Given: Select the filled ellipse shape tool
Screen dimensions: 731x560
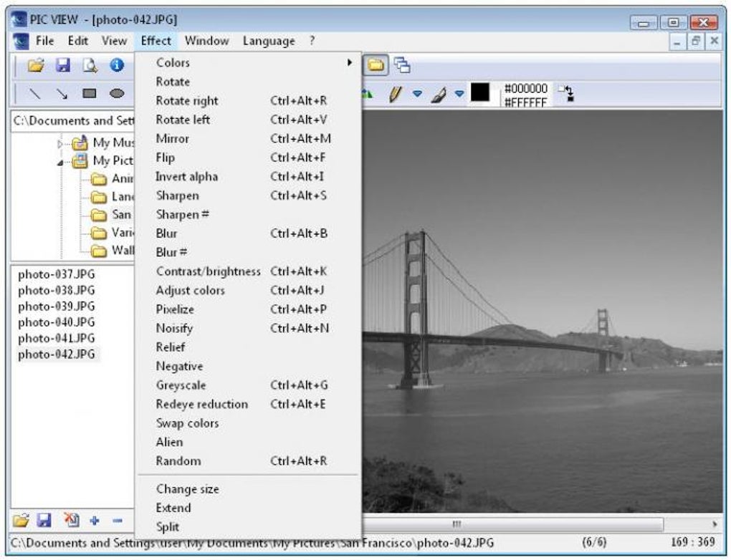Looking at the screenshot, I should tap(116, 93).
